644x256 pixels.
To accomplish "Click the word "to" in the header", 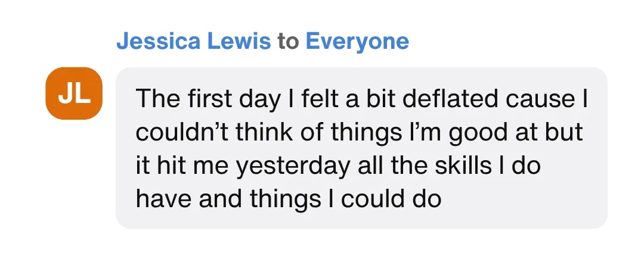I will tap(288, 42).
